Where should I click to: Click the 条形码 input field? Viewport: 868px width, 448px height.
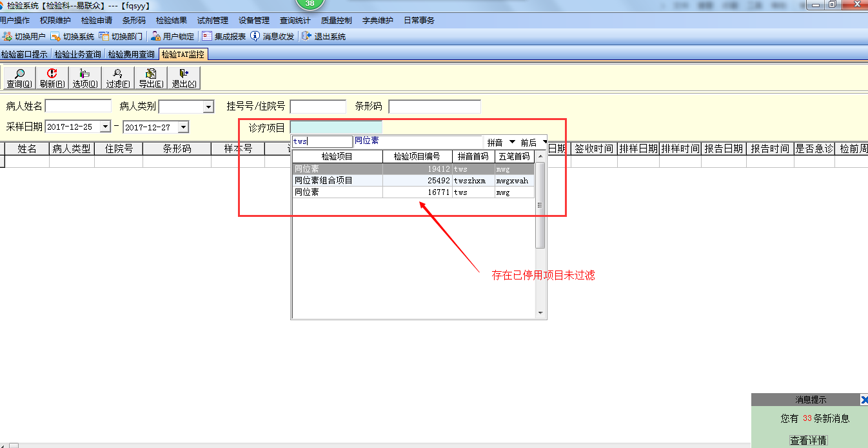[x=435, y=107]
